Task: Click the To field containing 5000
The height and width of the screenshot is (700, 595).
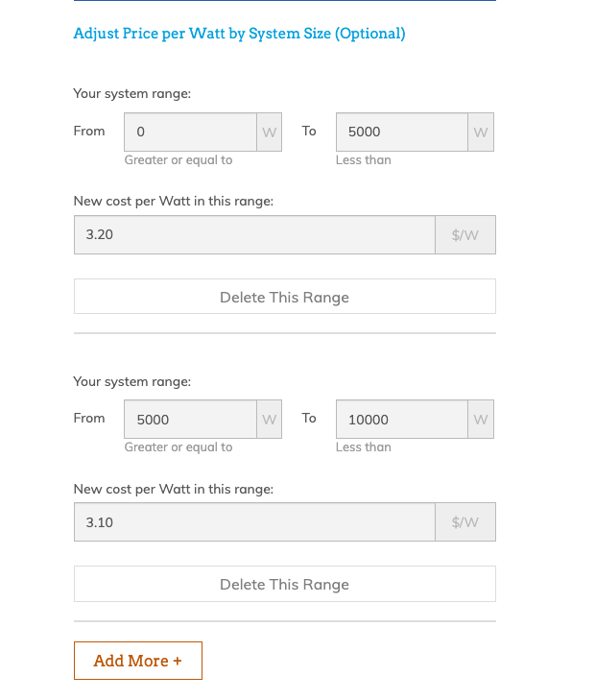Action: click(x=401, y=133)
